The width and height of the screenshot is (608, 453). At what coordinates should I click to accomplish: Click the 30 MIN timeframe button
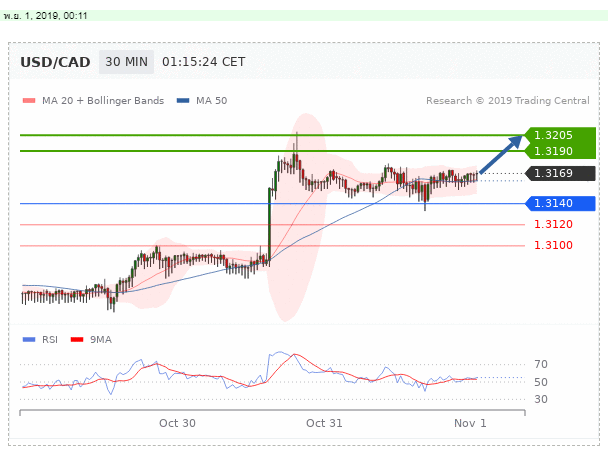pyautogui.click(x=126, y=62)
